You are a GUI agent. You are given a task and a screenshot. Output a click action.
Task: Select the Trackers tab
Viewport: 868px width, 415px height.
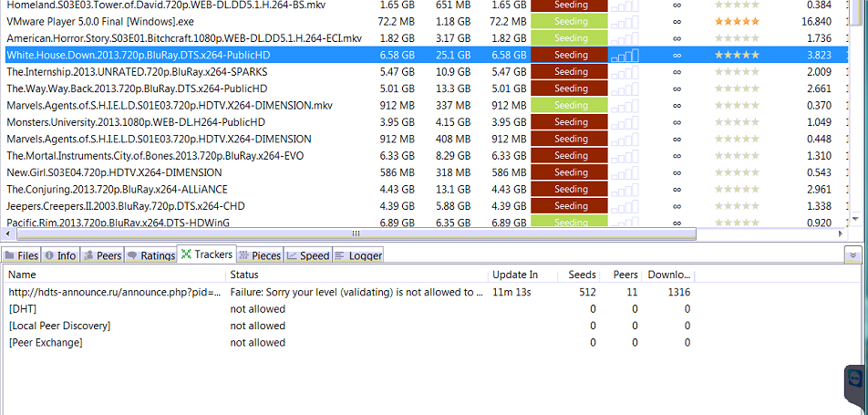[x=207, y=254]
